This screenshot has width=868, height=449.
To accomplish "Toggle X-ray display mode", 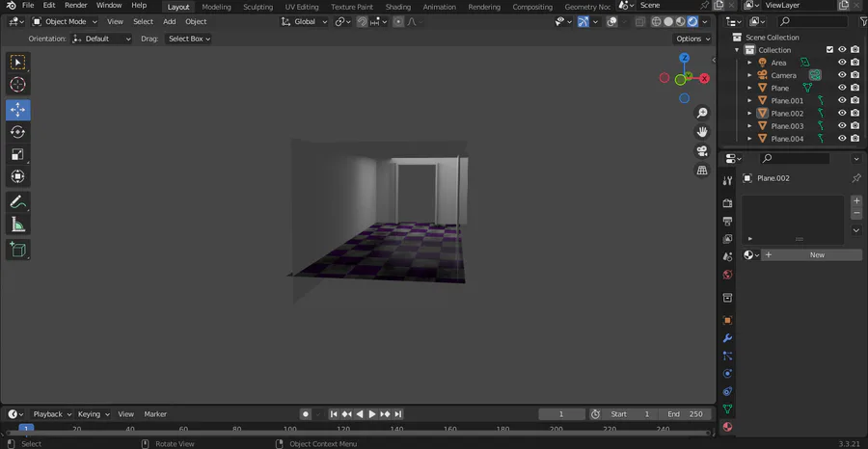I will [x=639, y=21].
